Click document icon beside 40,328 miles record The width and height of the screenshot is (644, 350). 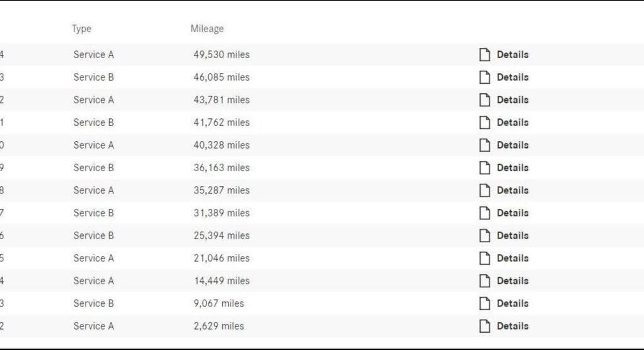(485, 145)
